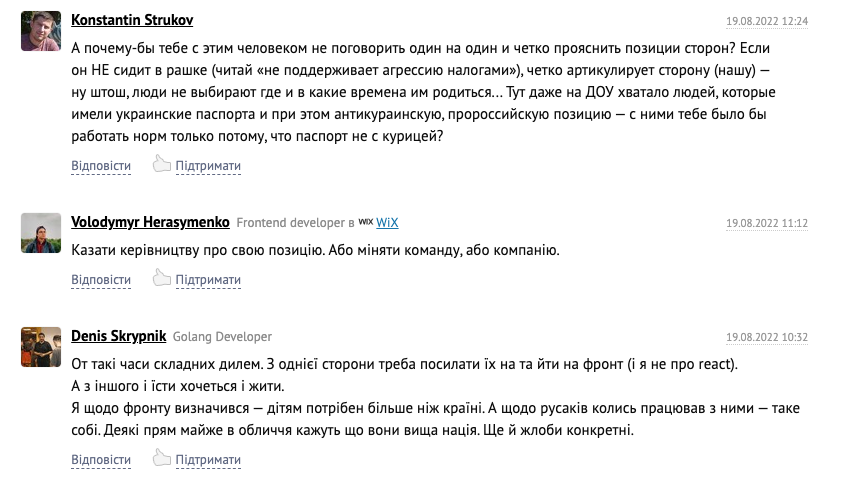
Task: Click Підтримати text under Volodymyr's comment
Action: (x=208, y=279)
